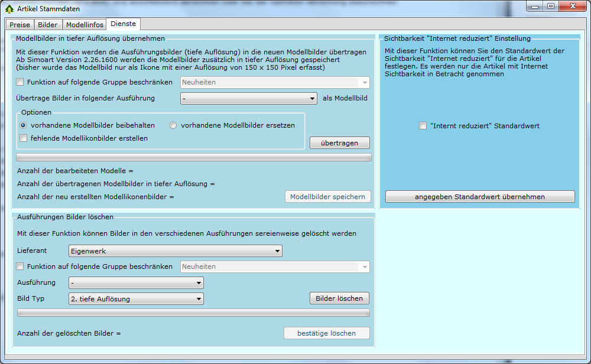
Task: Select 'vorhandene Modellbilder beibehalten' radio button
Action: coord(24,125)
